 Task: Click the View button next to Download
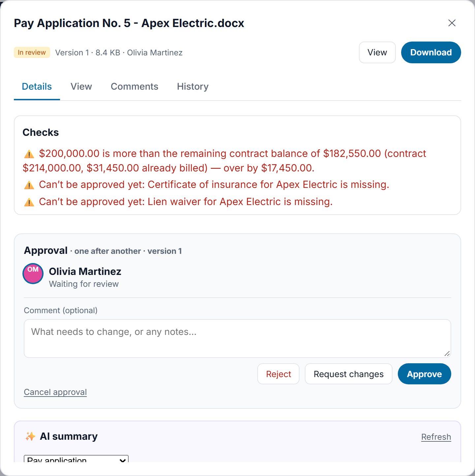click(x=377, y=52)
